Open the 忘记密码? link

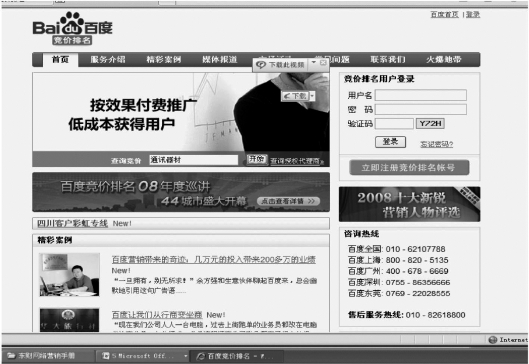pyautogui.click(x=437, y=144)
